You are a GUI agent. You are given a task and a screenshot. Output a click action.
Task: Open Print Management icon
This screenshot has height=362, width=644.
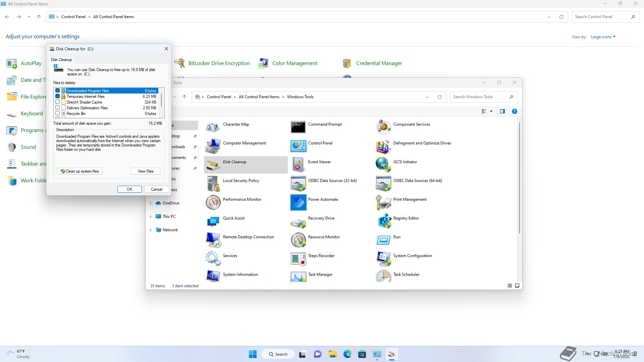tap(383, 202)
